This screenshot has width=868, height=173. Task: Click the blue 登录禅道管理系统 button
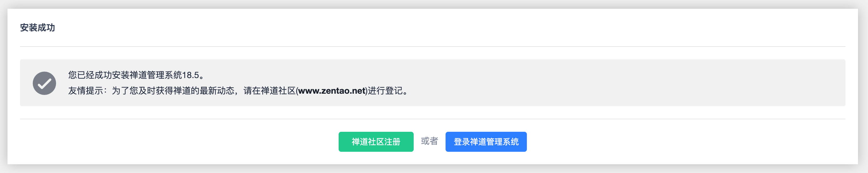(486, 142)
